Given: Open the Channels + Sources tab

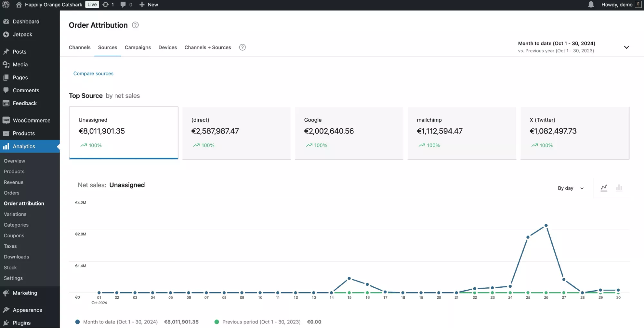Looking at the screenshot, I should [207, 47].
